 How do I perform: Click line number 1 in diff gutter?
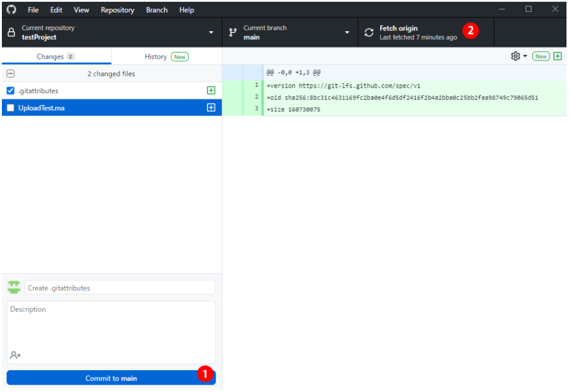256,85
